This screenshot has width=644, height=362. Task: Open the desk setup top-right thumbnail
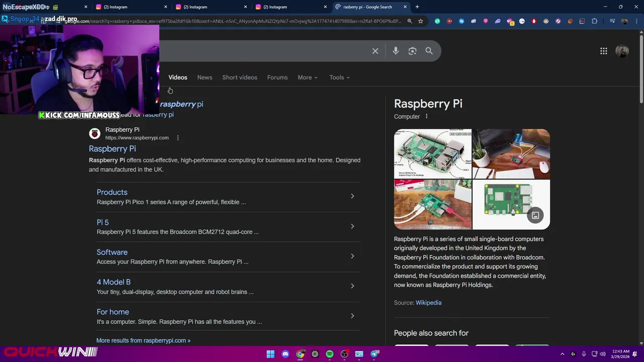point(511,154)
